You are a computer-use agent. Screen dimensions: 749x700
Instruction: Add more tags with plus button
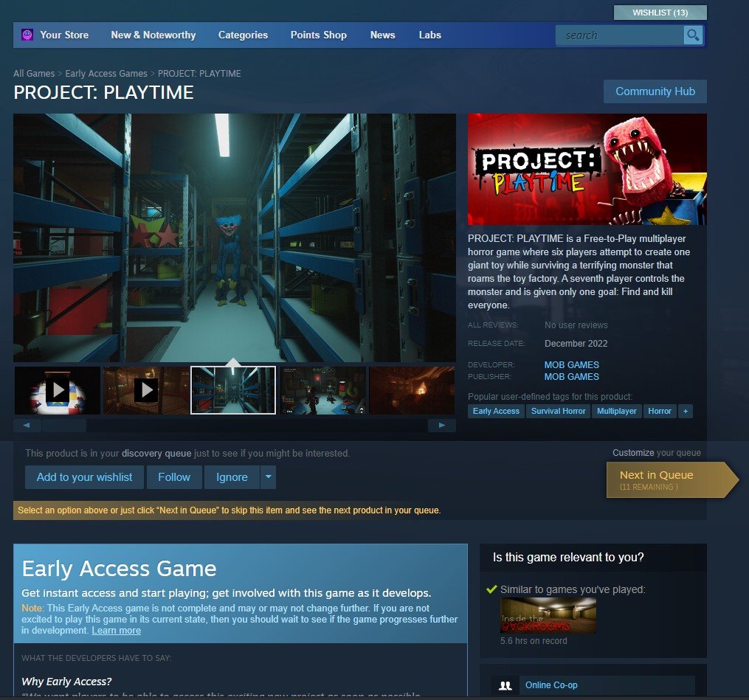click(x=686, y=411)
